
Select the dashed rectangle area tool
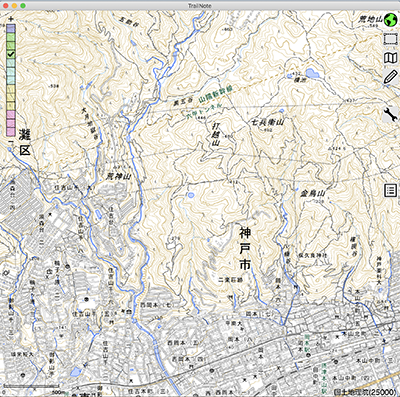390,39
